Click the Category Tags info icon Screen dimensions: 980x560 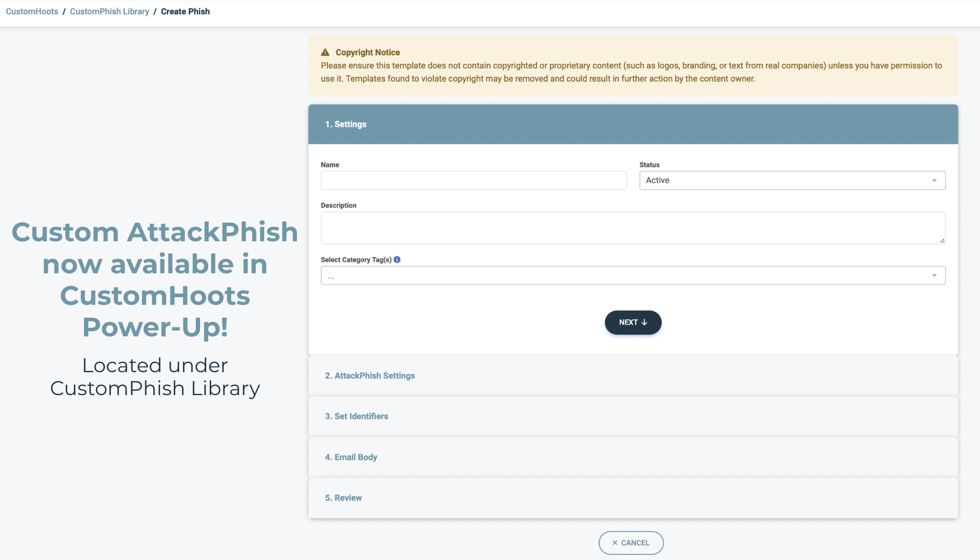(x=397, y=259)
